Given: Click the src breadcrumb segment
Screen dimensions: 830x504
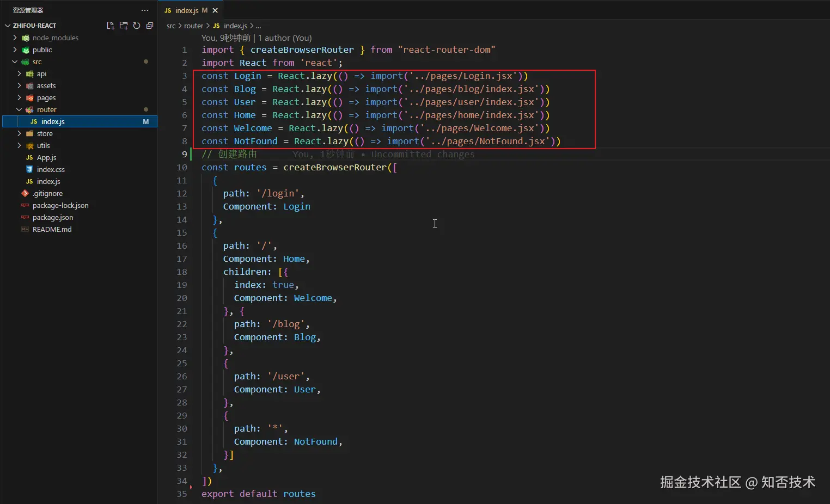Looking at the screenshot, I should 171,26.
